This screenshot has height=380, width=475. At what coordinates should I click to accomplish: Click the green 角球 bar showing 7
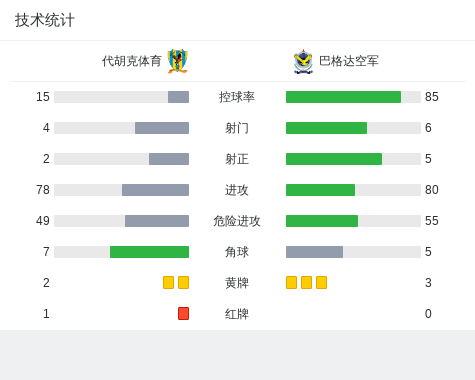pyautogui.click(x=149, y=252)
